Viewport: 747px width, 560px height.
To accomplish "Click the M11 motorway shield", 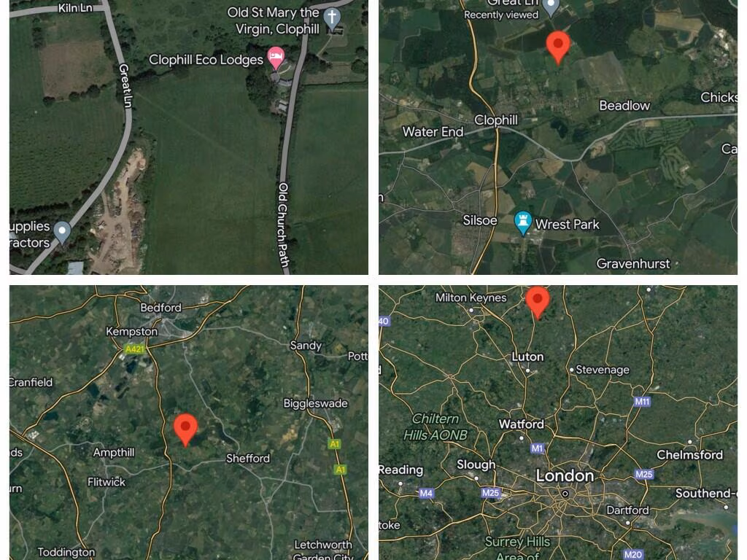I will click(642, 402).
